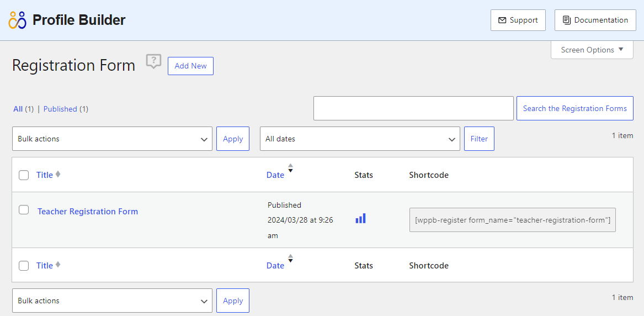Image resolution: width=644 pixels, height=316 pixels.
Task: Focus the registration forms search field
Action: tap(413, 108)
